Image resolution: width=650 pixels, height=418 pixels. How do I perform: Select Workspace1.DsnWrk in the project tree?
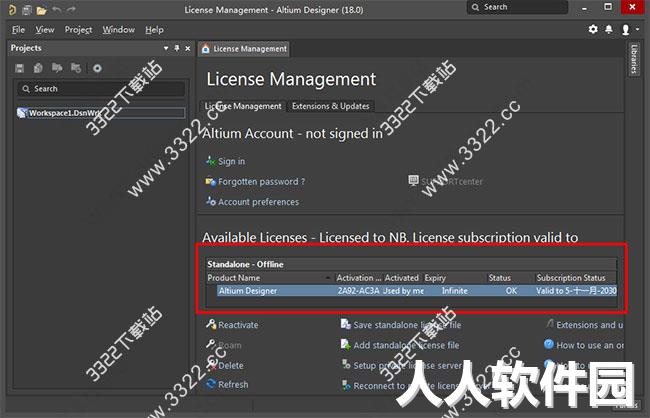(x=101, y=113)
